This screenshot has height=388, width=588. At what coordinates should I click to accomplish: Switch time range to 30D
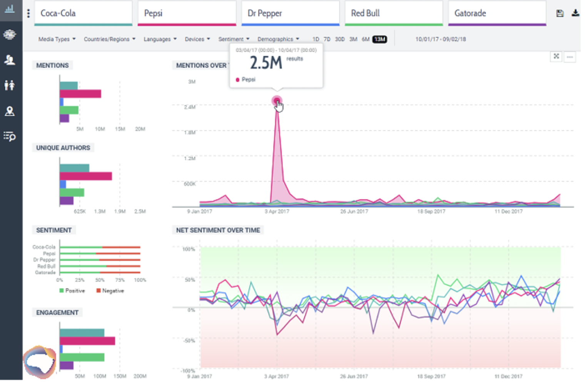340,39
